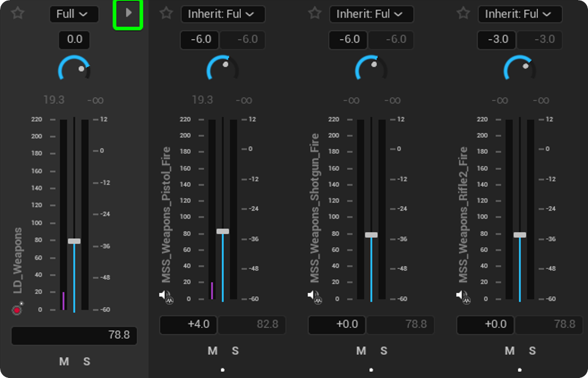Mute the MSS_Weapons_Pistol_Fire strip
Screen dimensions: 588x378
point(213,351)
